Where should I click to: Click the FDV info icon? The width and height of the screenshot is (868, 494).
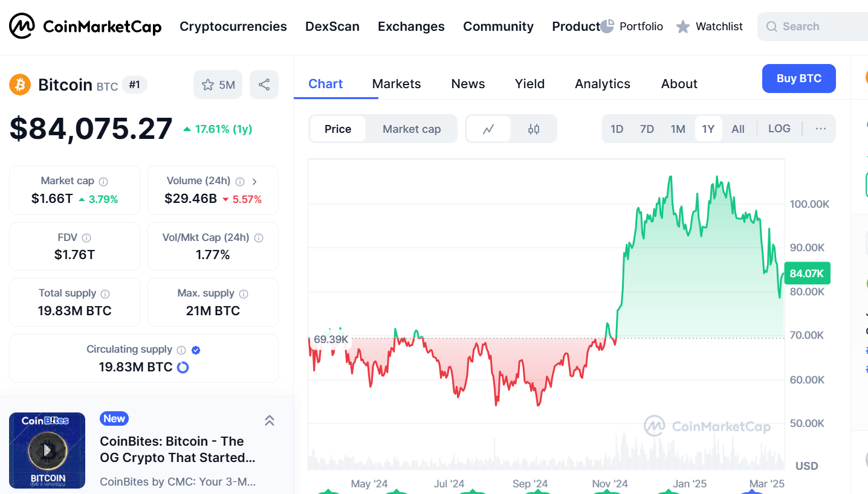tap(86, 238)
